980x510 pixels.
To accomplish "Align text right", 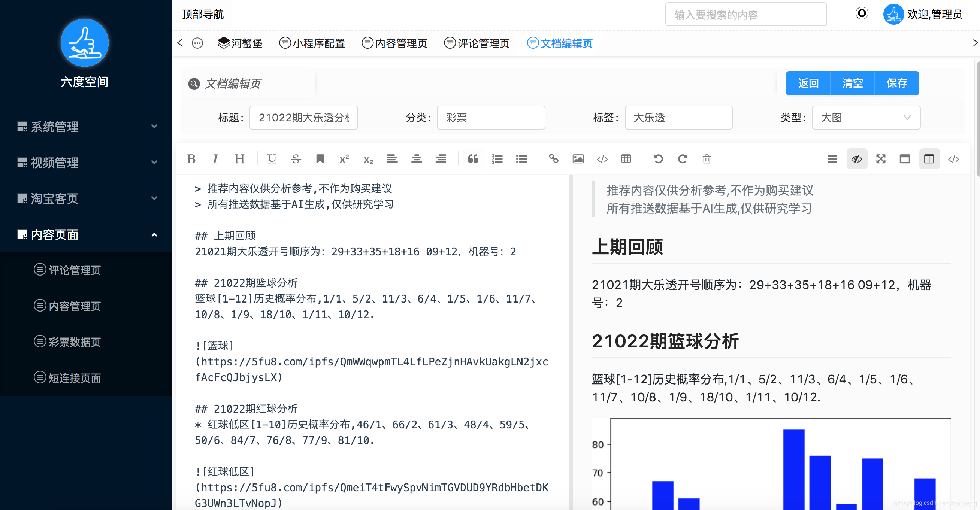I will 441,159.
